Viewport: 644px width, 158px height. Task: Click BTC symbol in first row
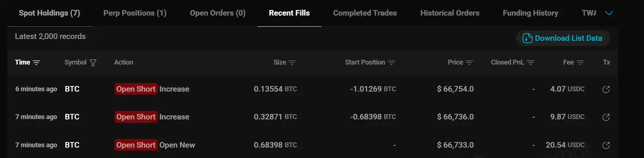[72, 89]
